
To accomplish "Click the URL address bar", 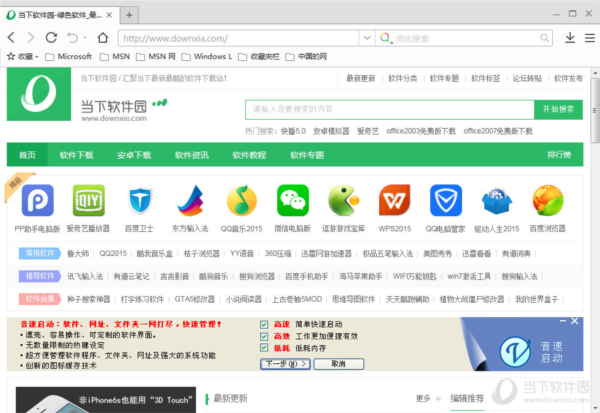I will pyautogui.click(x=239, y=38).
